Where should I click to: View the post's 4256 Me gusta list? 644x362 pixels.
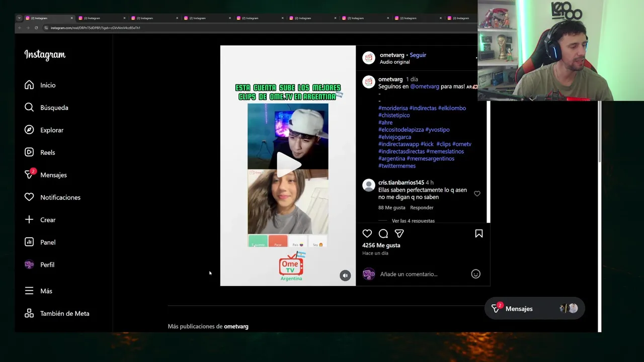pyautogui.click(x=381, y=245)
